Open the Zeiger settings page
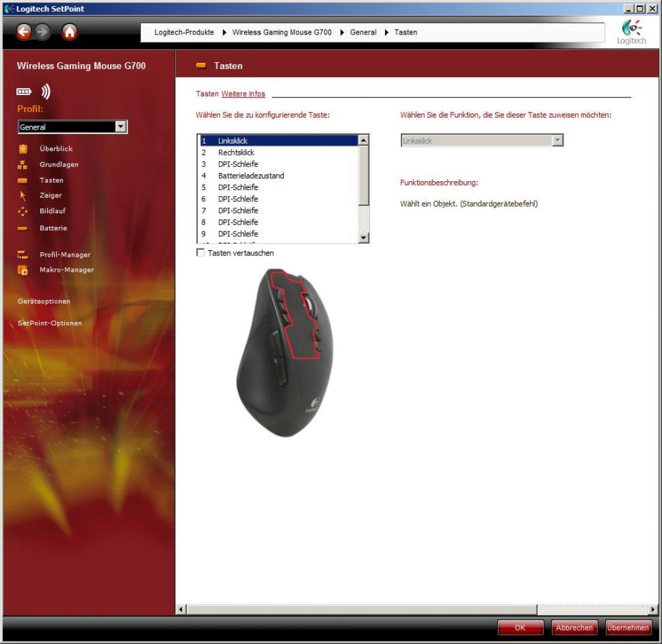Viewport: 662px width, 644px height. point(51,196)
